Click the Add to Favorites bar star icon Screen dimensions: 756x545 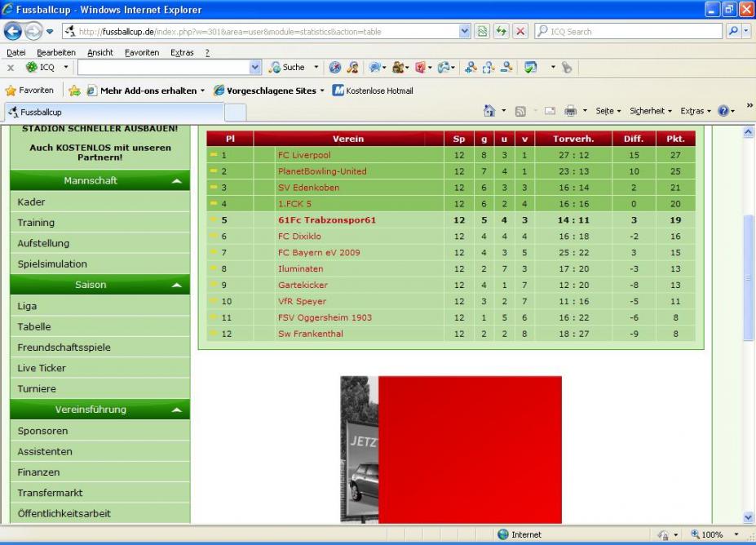tap(74, 91)
